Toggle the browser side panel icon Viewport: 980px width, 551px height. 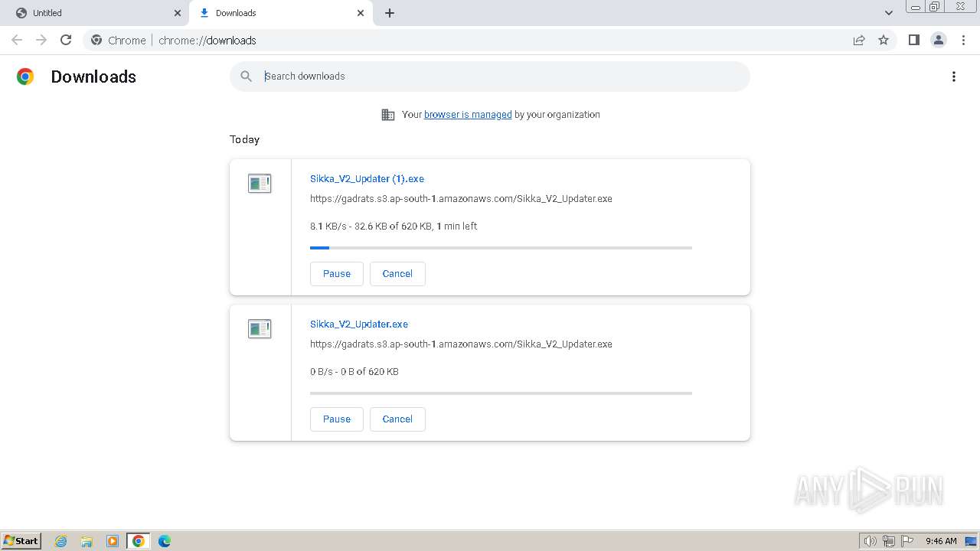click(x=913, y=40)
